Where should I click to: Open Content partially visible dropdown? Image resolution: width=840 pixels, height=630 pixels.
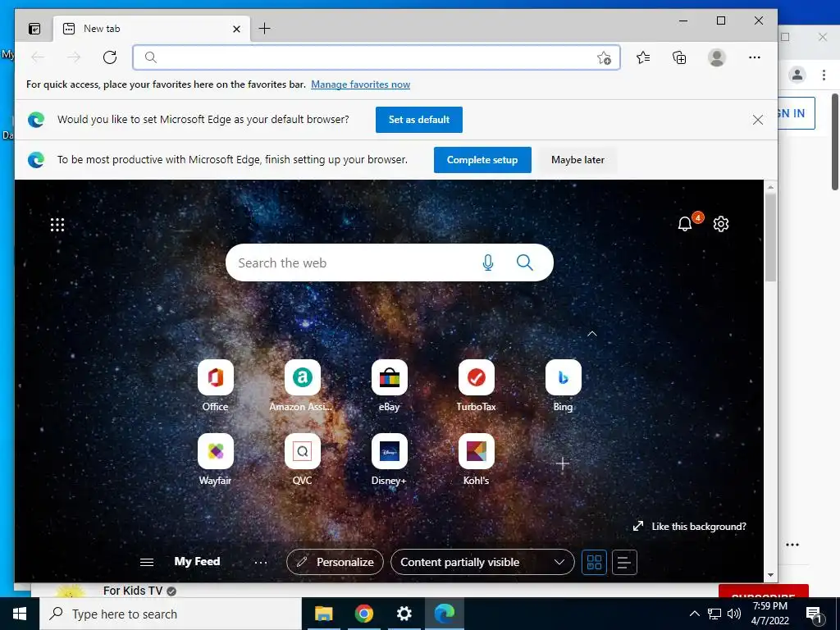(482, 562)
